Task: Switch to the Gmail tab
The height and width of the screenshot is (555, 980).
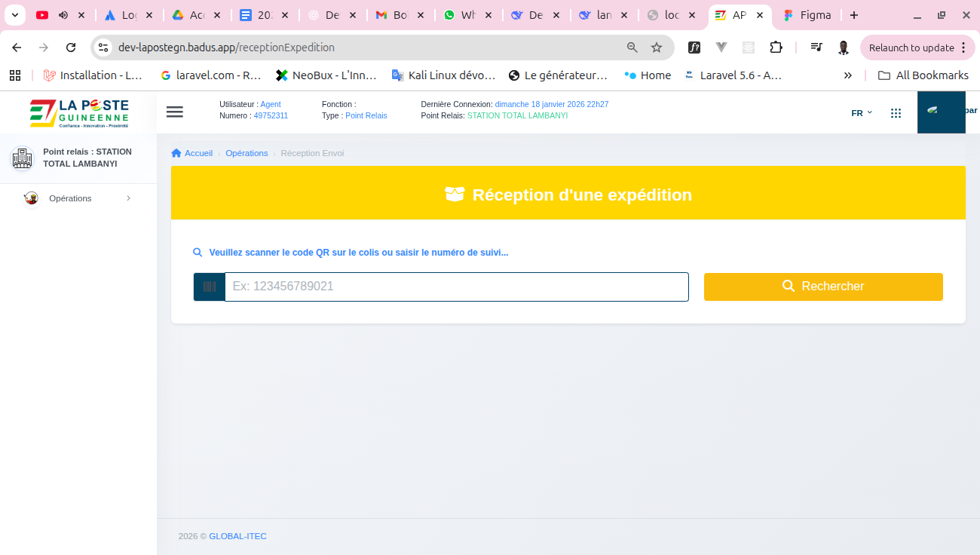Action: pyautogui.click(x=392, y=15)
